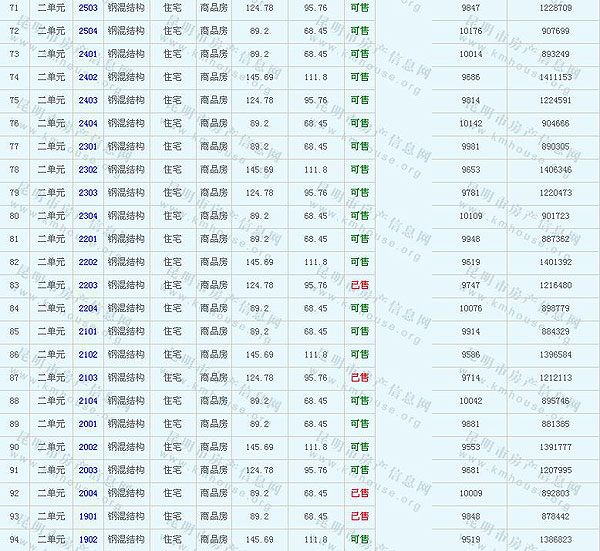Open room 2001 link

point(88,424)
